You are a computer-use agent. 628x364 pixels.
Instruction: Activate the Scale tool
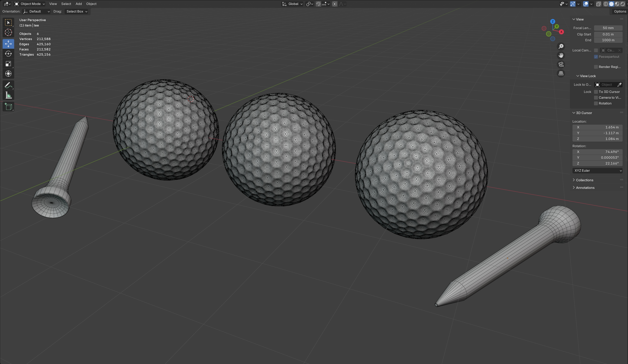pyautogui.click(x=8, y=64)
